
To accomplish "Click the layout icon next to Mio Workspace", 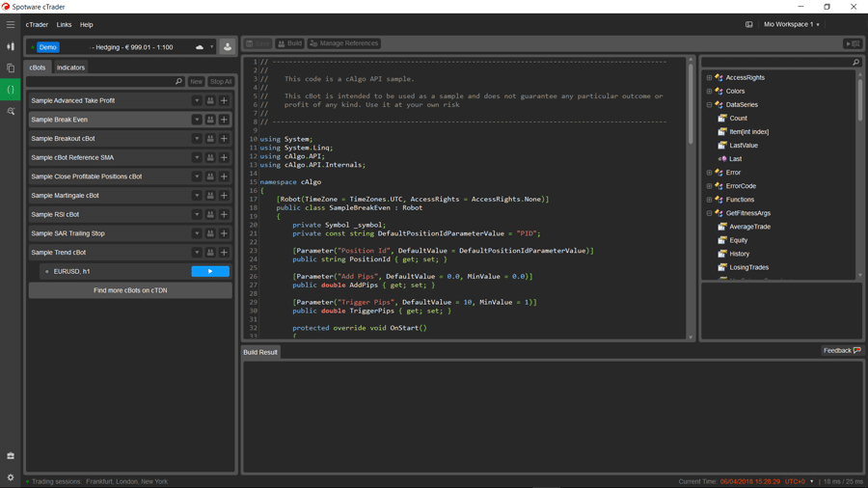I will tap(749, 24).
